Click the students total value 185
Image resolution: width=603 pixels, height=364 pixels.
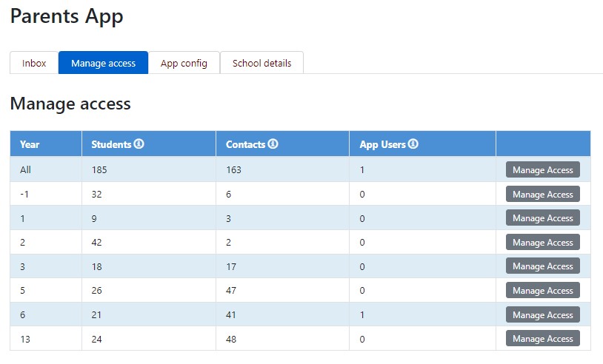click(99, 169)
